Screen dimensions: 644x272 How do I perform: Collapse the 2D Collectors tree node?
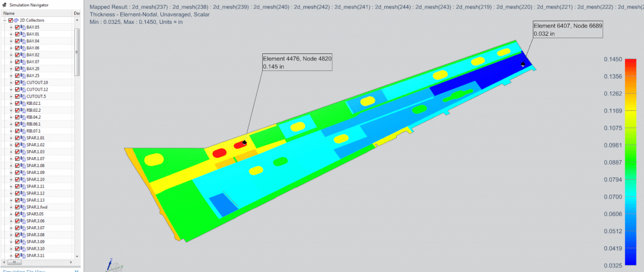4,20
